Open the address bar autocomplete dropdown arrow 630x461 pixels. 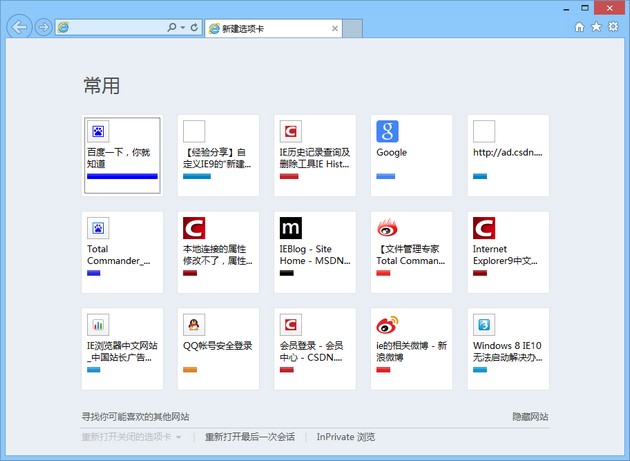(183, 27)
